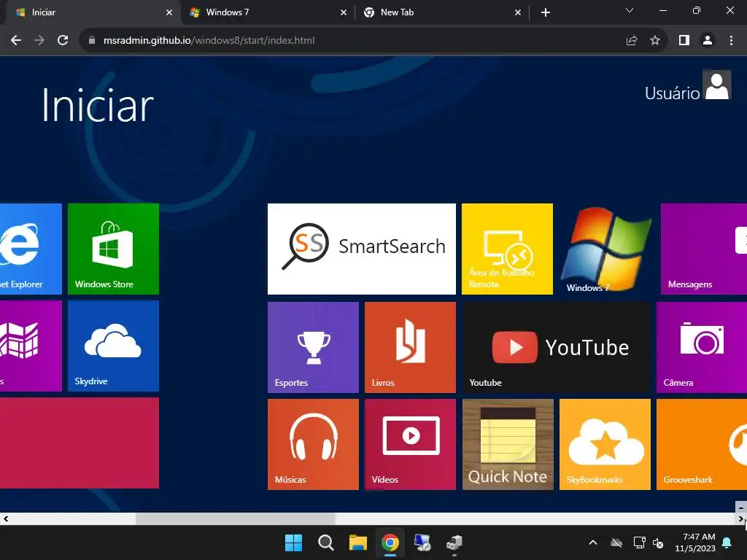Switch to the New Tab browser tab
The width and height of the screenshot is (747, 560).
442,12
